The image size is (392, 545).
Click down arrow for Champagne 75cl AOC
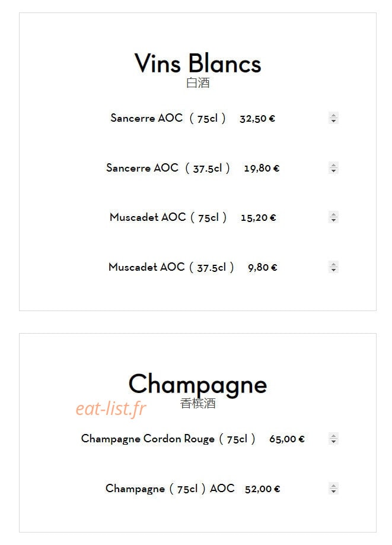click(333, 492)
